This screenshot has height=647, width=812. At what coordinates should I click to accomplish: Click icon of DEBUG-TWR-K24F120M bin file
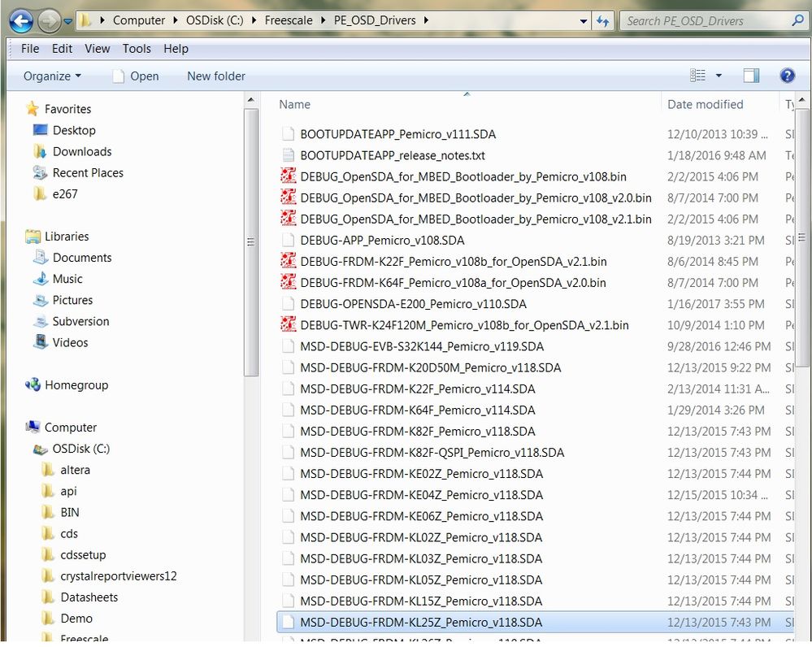tap(288, 325)
